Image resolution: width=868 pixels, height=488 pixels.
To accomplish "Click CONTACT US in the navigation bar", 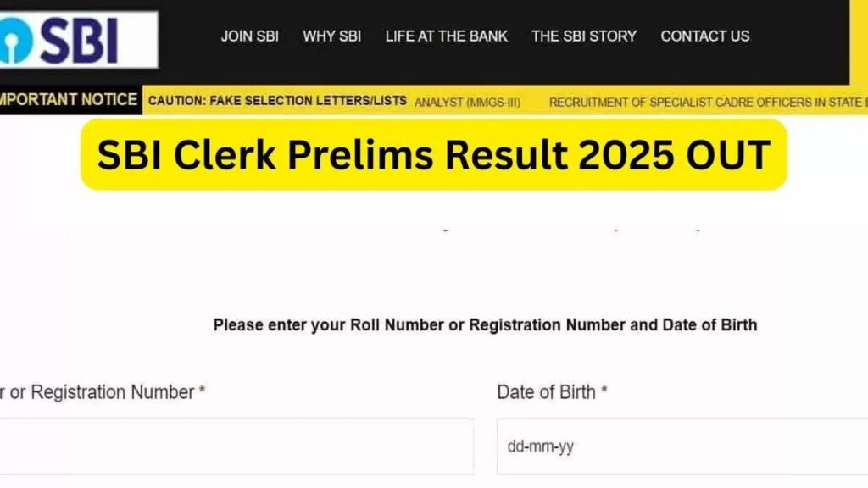I will coord(704,36).
